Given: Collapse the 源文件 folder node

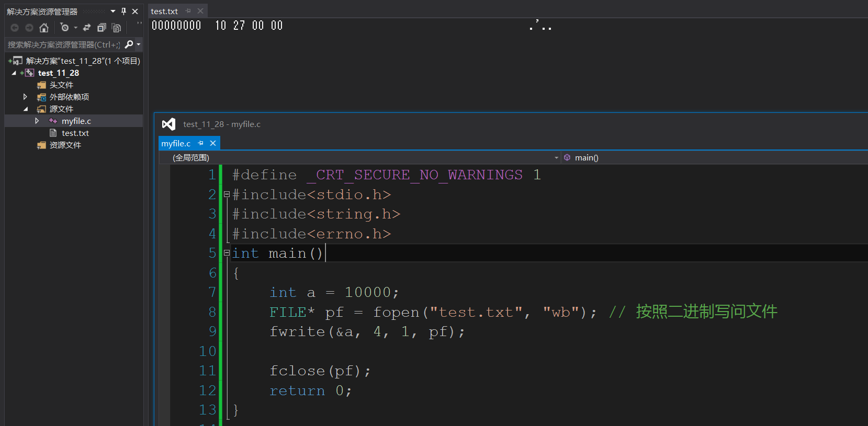Looking at the screenshot, I should (x=25, y=109).
